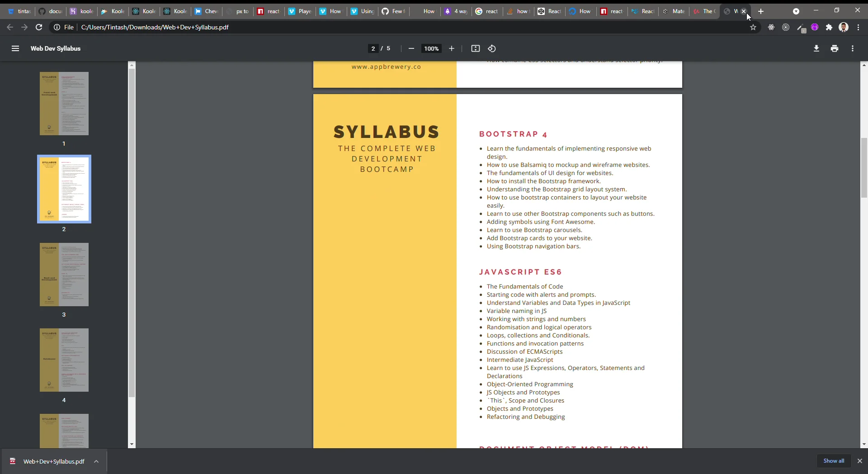Open the PDF viewer more-actions menu

click(853, 48)
